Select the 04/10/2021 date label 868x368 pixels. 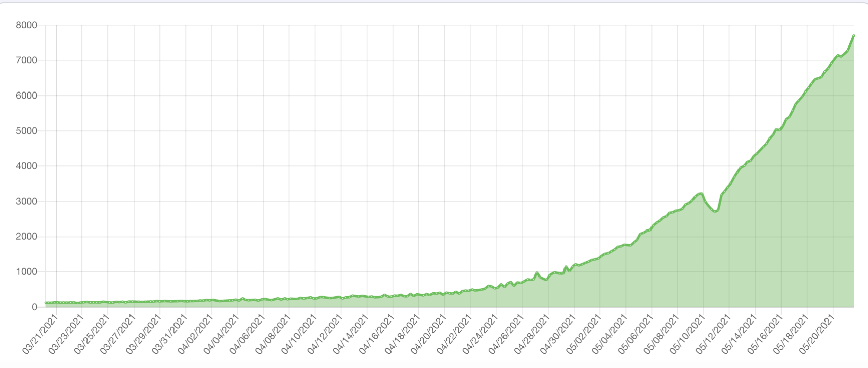[x=300, y=334]
